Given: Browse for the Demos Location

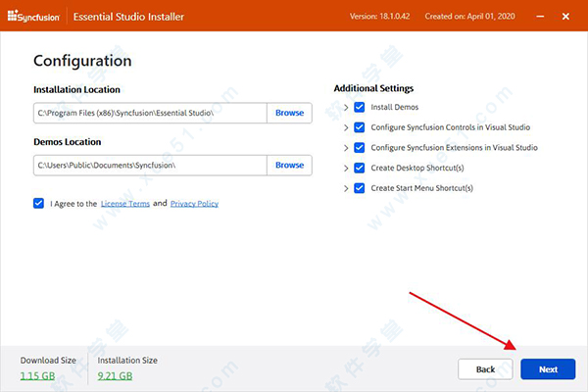Looking at the screenshot, I should point(289,166).
